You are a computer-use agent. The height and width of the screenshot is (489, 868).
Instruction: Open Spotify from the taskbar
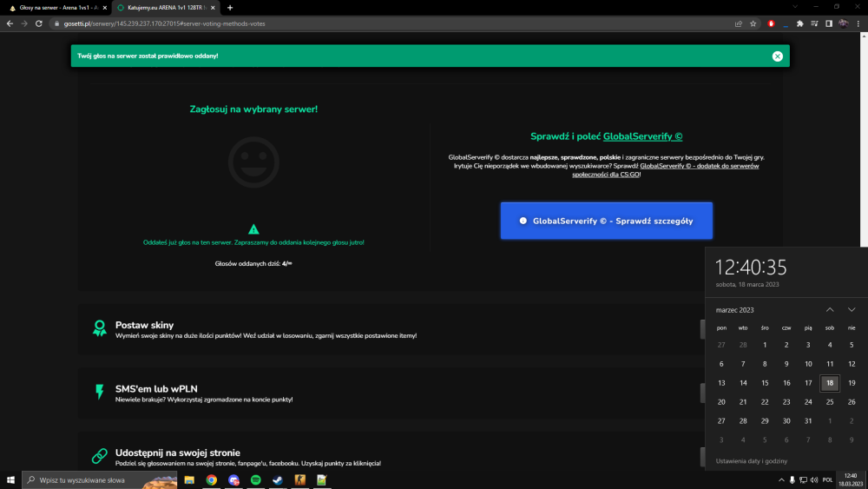coord(256,480)
